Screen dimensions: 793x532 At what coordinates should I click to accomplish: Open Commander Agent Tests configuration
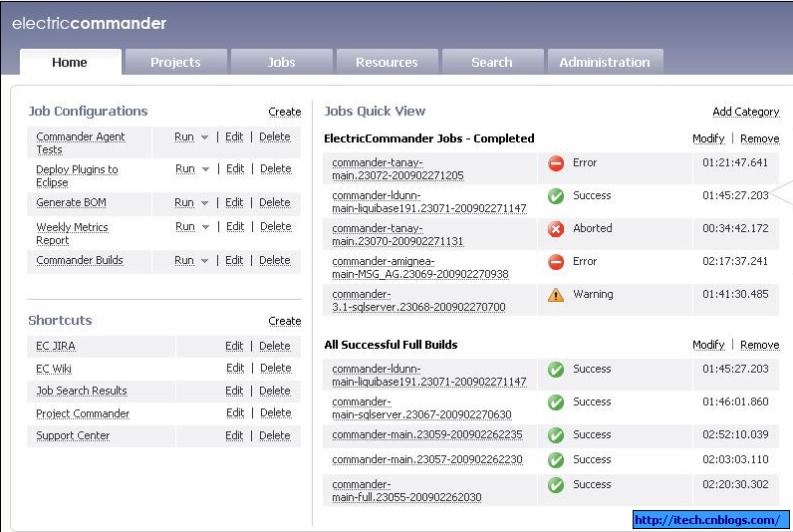click(81, 143)
